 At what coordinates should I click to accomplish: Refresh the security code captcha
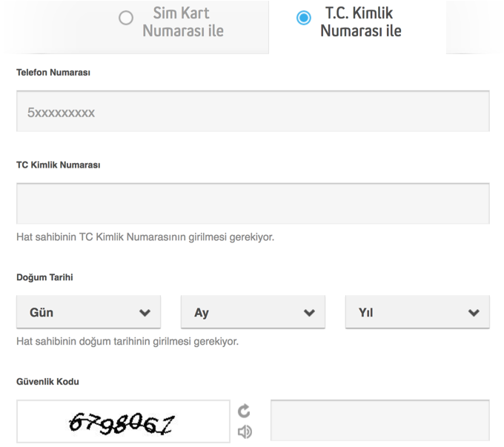point(244,411)
